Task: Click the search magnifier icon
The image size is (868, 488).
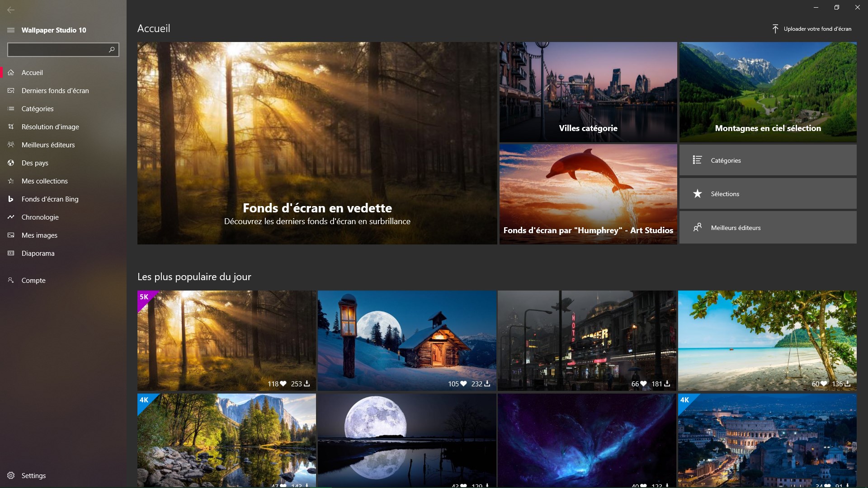Action: point(112,49)
